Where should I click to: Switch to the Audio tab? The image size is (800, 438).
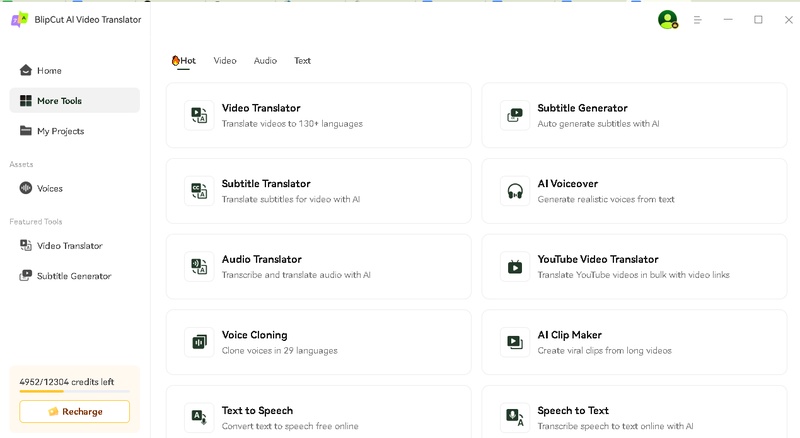pyautogui.click(x=265, y=61)
